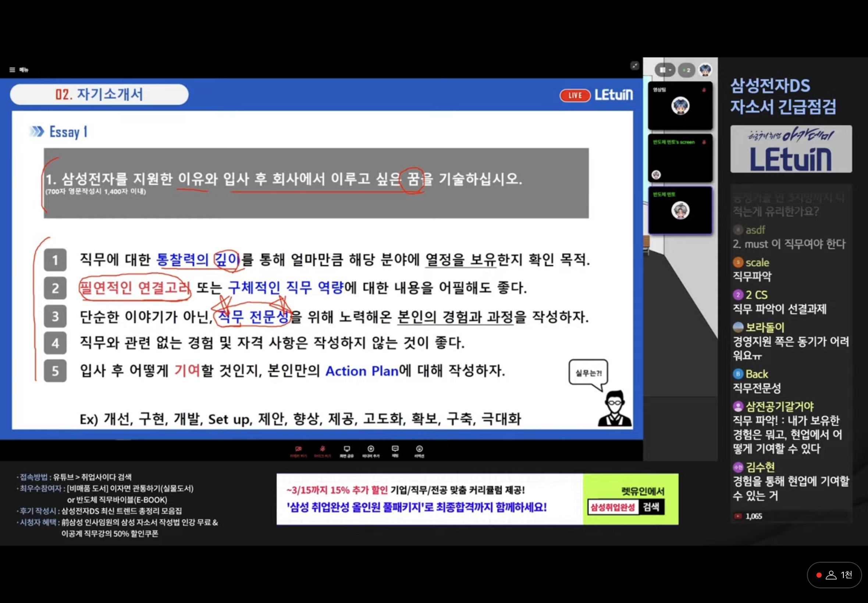Click the red LIVE badge
The height and width of the screenshot is (603, 868).
click(575, 95)
